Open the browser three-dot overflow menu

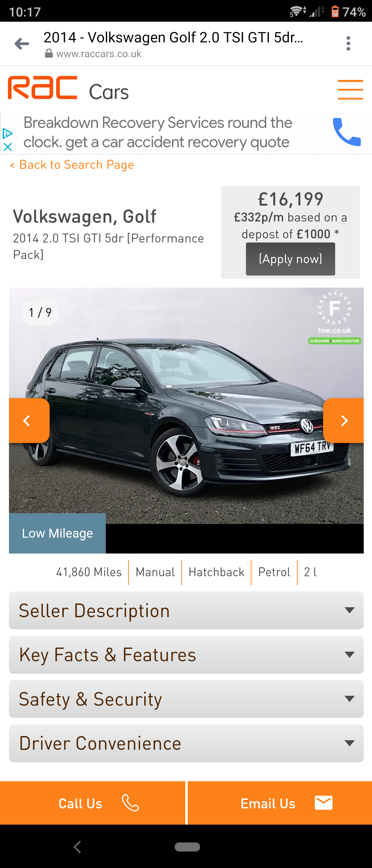(348, 44)
